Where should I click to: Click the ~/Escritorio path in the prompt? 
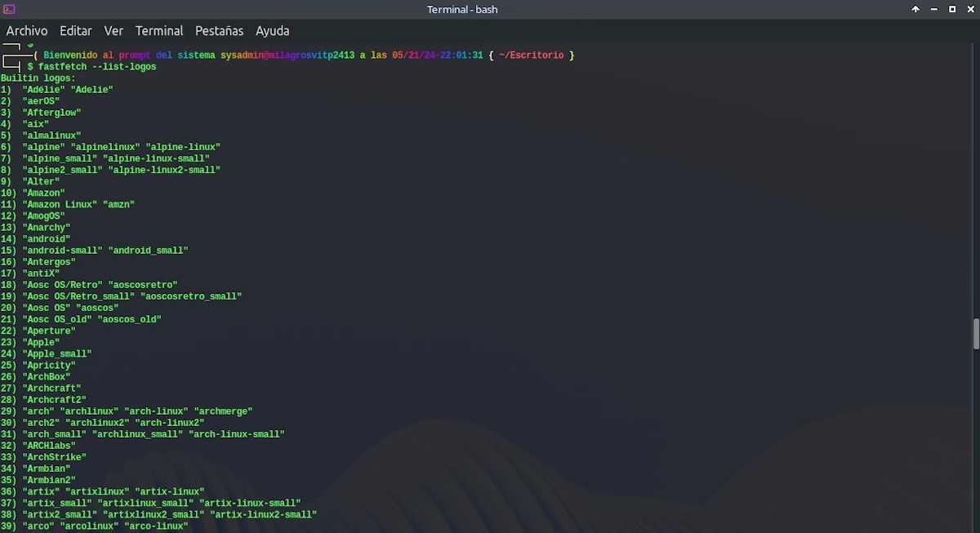coord(531,55)
